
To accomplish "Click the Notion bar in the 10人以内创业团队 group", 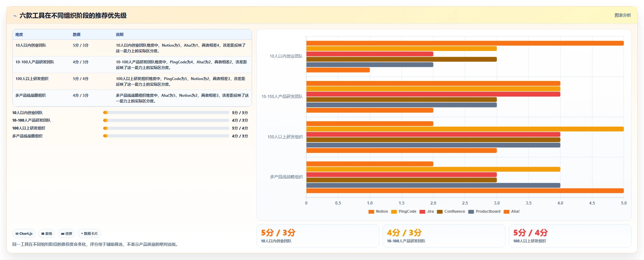I will pos(465,43).
